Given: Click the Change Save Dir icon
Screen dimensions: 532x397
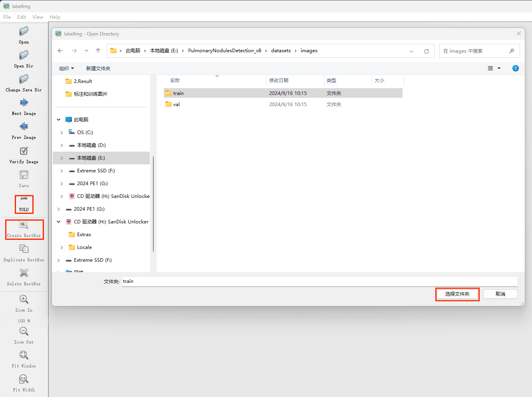Looking at the screenshot, I should click(24, 79).
